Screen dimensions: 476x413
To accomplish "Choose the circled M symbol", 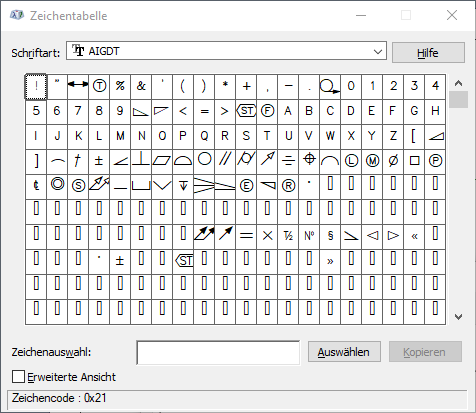I will [372, 161].
